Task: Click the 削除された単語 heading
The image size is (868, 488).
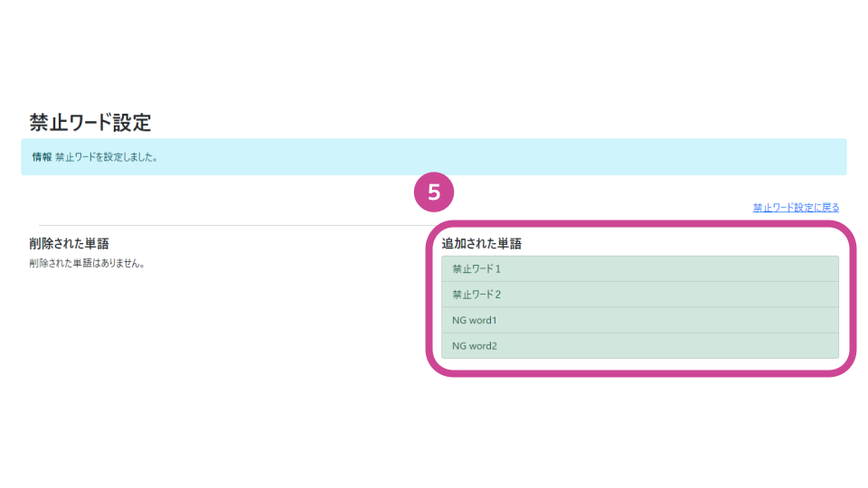Action: [x=70, y=243]
